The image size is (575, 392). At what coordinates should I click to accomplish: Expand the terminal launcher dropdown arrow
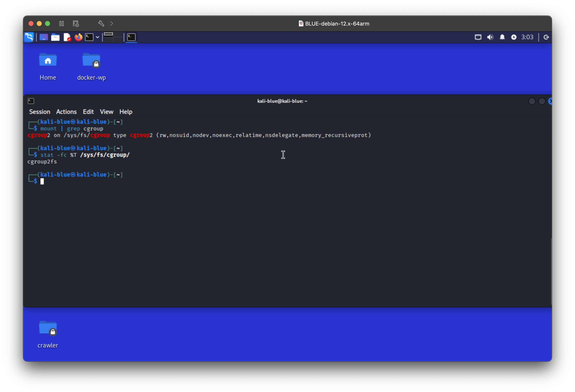click(97, 37)
